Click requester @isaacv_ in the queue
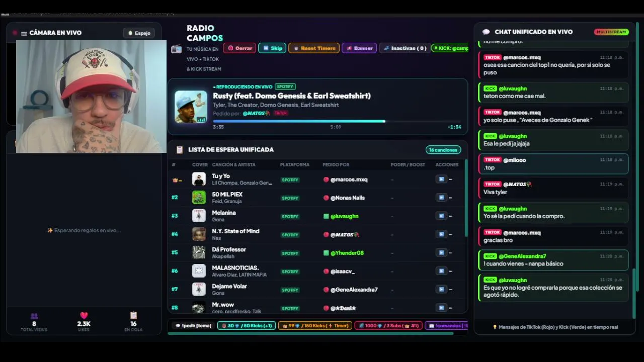 (343, 271)
